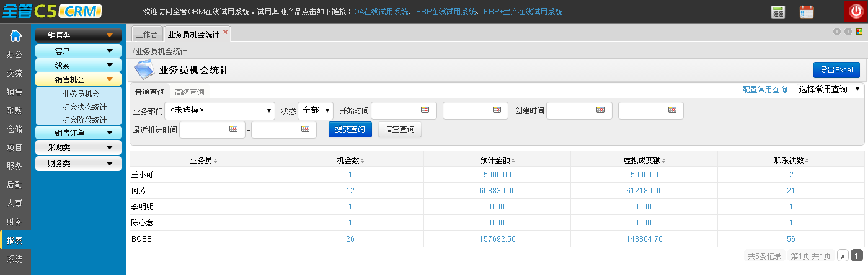Open 采购 in left sidebar
The height and width of the screenshot is (275, 868).
point(15,110)
